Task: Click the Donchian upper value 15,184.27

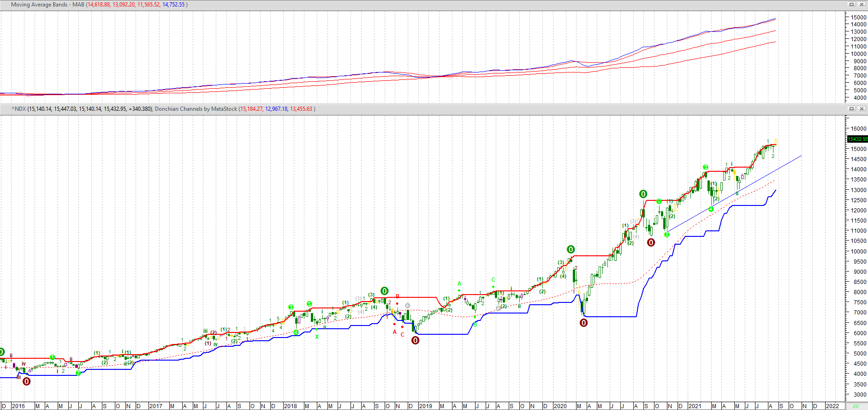Action: [251, 109]
